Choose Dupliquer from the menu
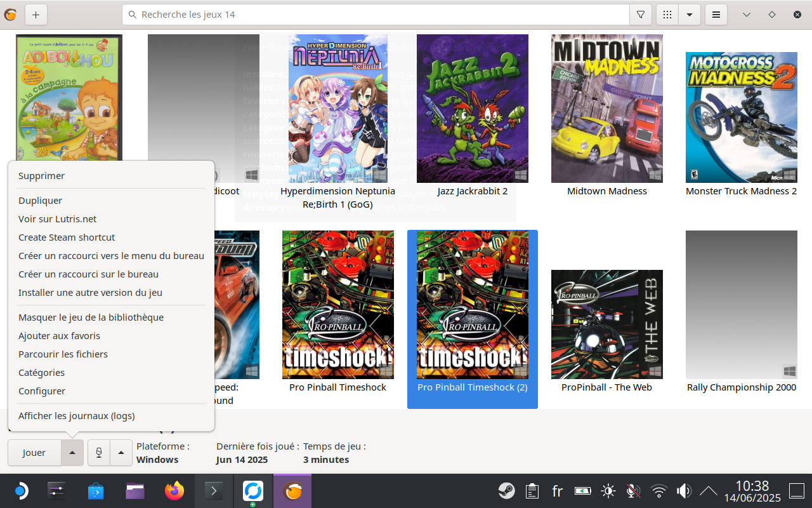 [x=111, y=201]
